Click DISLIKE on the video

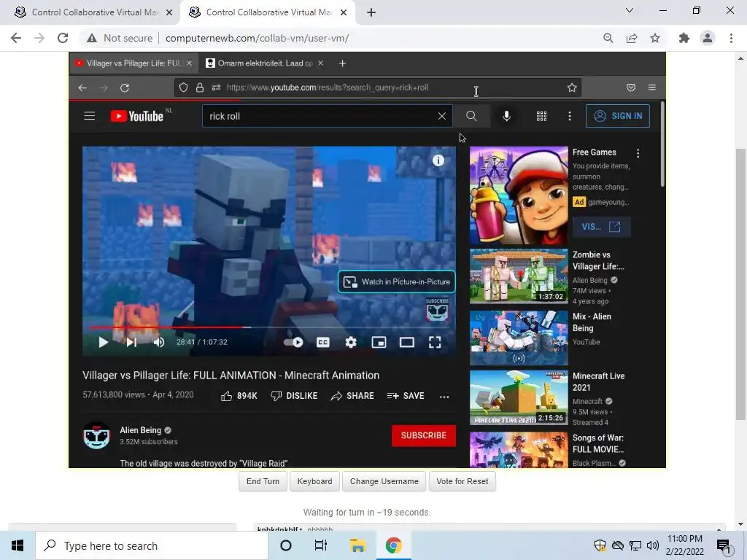coord(294,396)
